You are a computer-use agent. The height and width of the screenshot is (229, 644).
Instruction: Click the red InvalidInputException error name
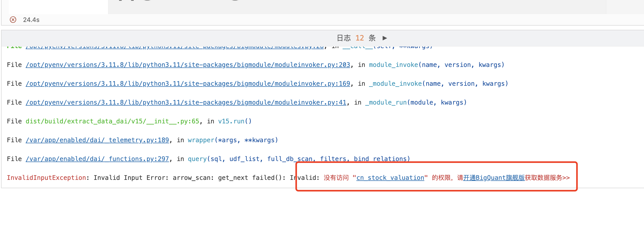(x=46, y=178)
